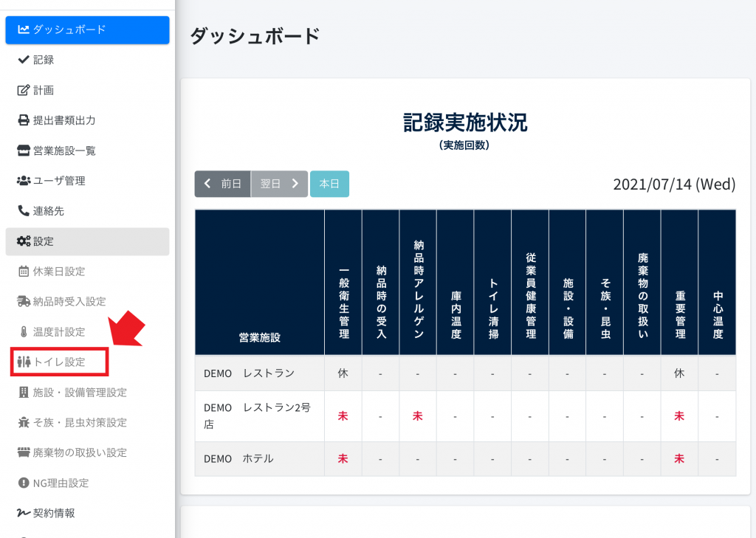Screen dimensions: 756x538
Task: Click the DEMO ホテル facility name
Action: pos(238,458)
